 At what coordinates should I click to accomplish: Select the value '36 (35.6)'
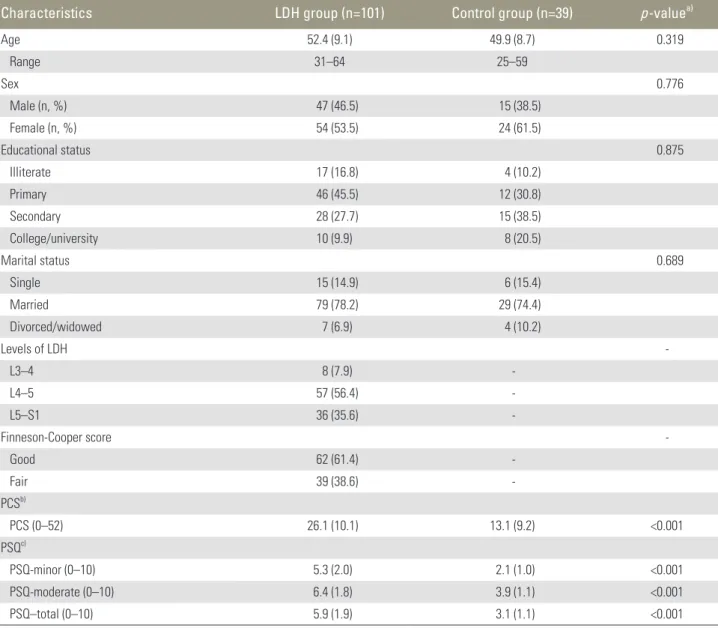337,415
